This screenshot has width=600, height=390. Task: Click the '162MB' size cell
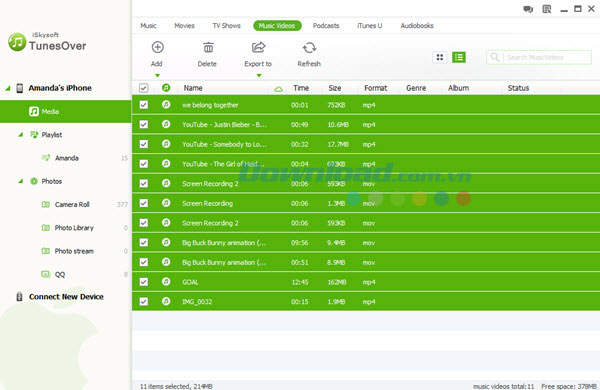click(x=337, y=282)
